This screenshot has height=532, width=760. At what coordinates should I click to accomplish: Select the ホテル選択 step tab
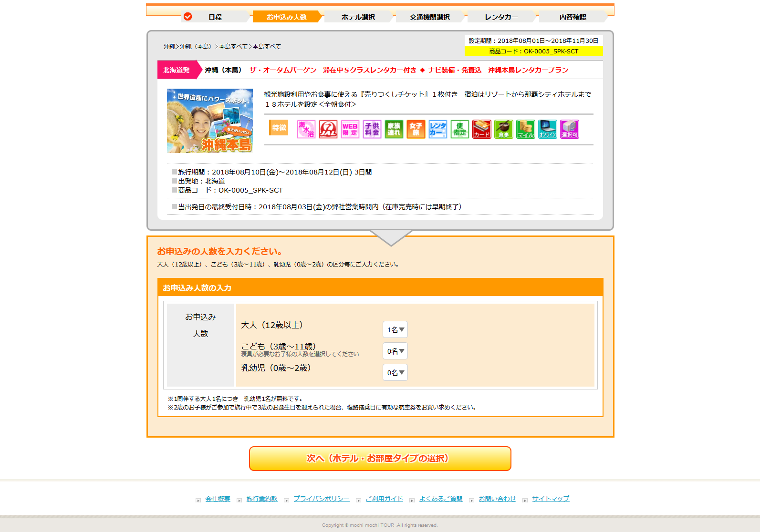pyautogui.click(x=358, y=17)
